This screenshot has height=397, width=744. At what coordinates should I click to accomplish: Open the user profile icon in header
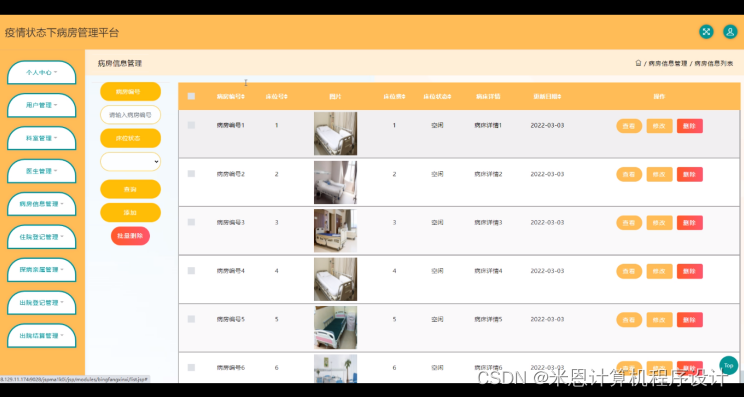click(x=730, y=32)
